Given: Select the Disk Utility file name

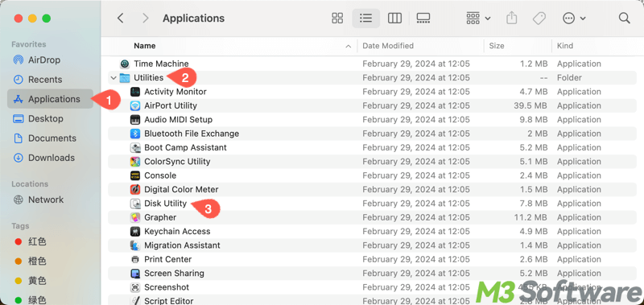Looking at the screenshot, I should [x=165, y=203].
